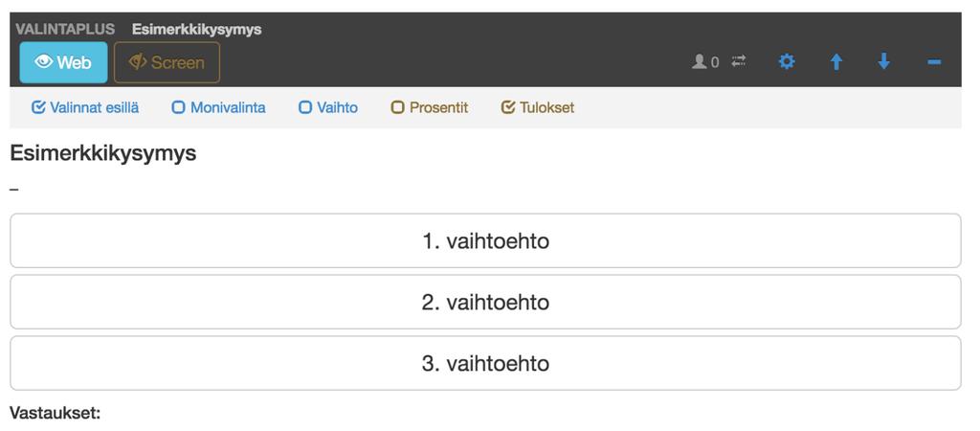Click the Esimerkkikysymys title in header bar

(x=197, y=30)
